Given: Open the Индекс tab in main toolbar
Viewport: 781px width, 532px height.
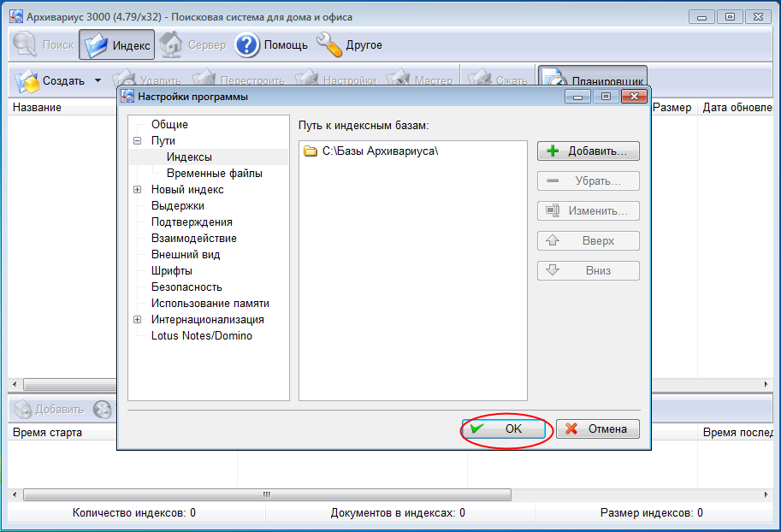Looking at the screenshot, I should click(x=117, y=44).
